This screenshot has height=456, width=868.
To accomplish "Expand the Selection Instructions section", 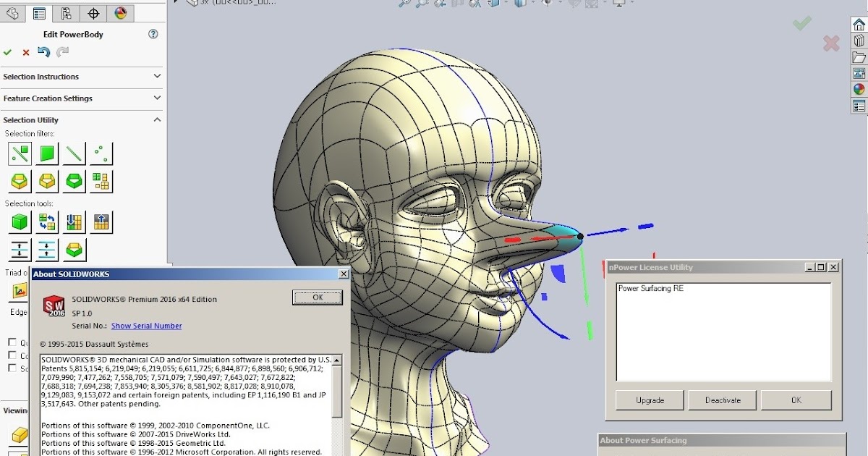I will 157,77.
